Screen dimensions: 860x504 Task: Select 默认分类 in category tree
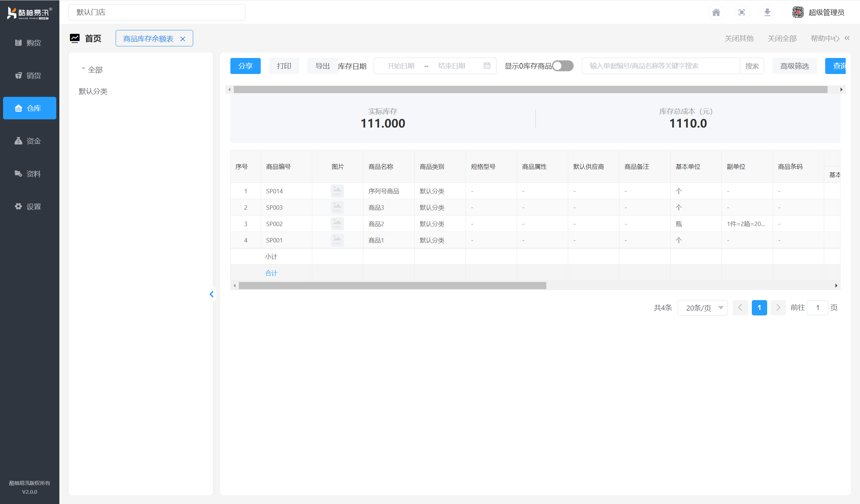pos(93,91)
